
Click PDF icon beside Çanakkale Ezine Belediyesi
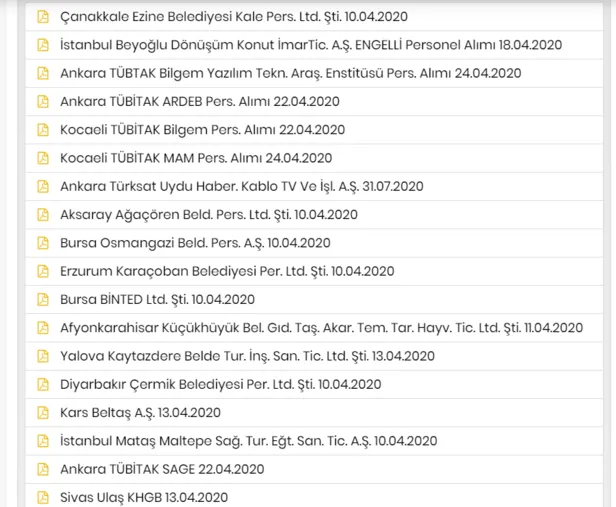42,17
